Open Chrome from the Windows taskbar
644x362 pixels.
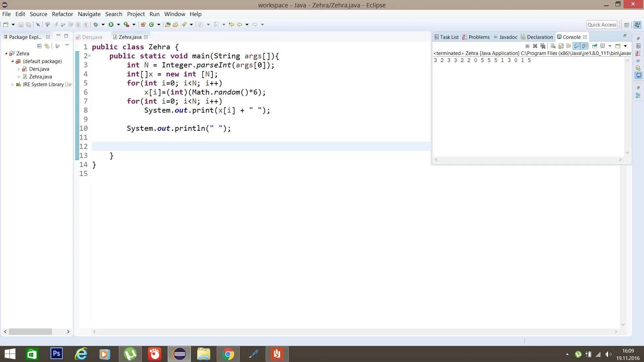pos(228,354)
